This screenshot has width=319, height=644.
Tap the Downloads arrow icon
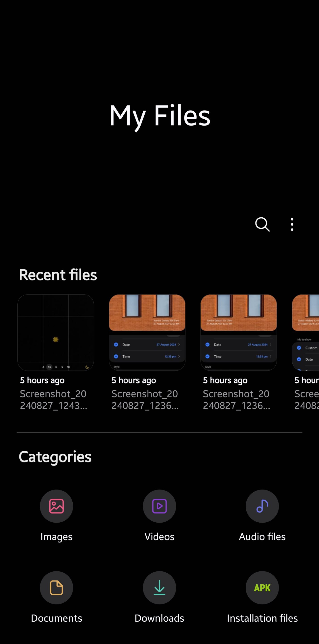(159, 587)
